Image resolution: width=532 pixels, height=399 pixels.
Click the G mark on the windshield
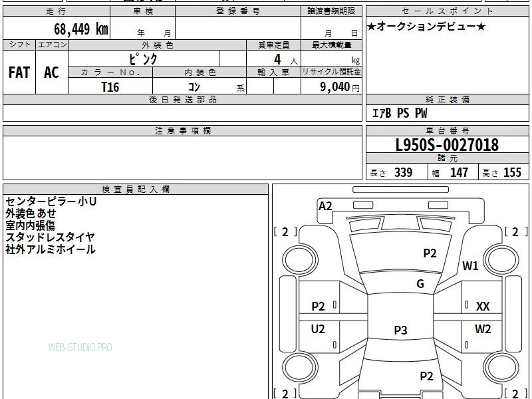pos(420,283)
